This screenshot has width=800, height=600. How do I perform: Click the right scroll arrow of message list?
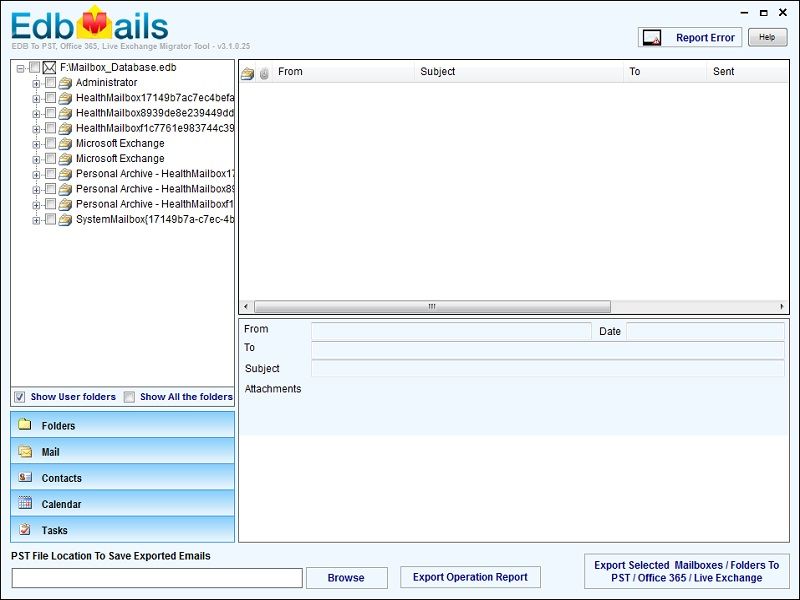(x=782, y=307)
